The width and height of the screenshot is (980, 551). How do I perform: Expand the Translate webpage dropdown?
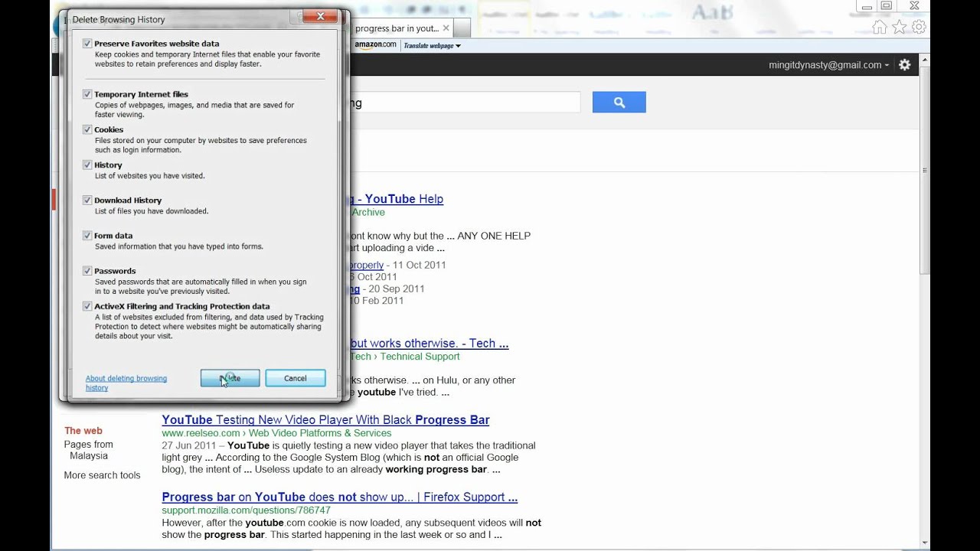(433, 46)
